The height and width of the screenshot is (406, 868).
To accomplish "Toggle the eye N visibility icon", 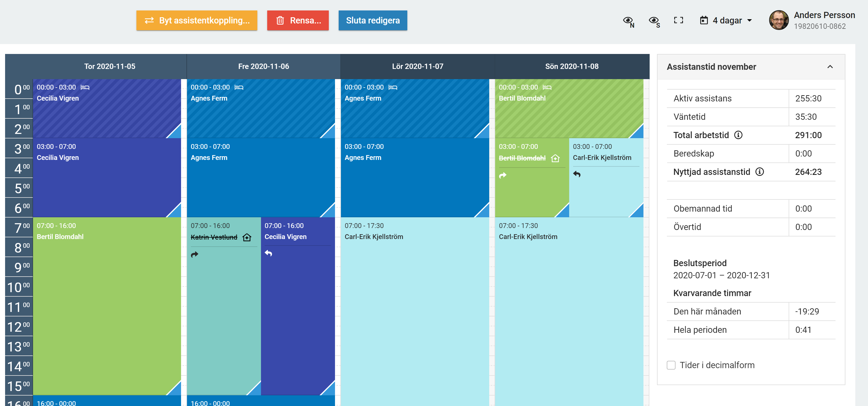I will (628, 21).
